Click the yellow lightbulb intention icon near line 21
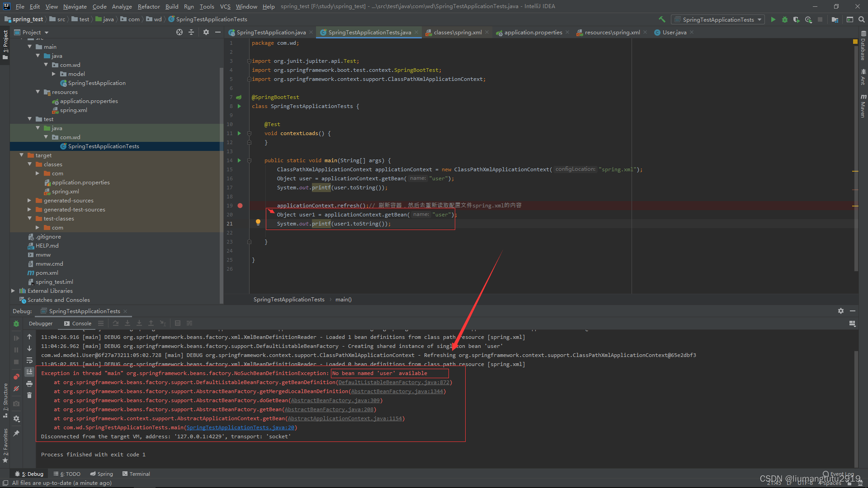 click(x=258, y=222)
